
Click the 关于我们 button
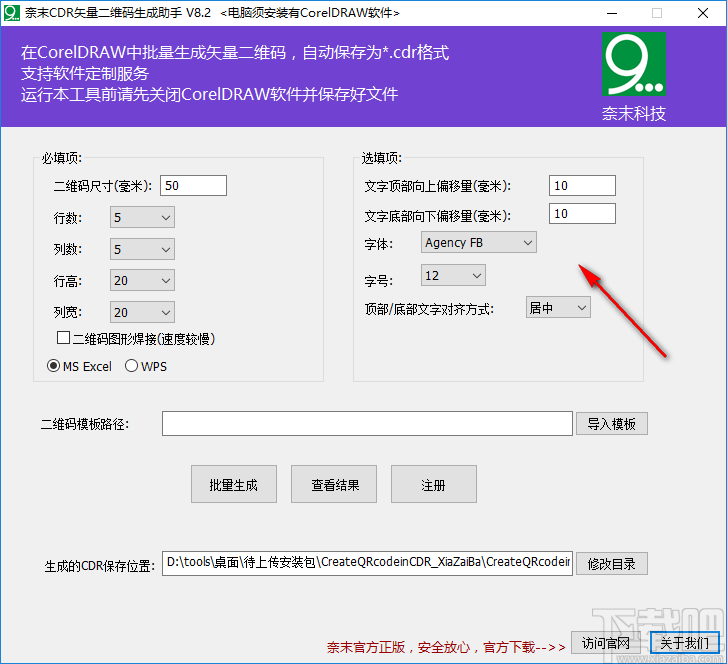[684, 643]
